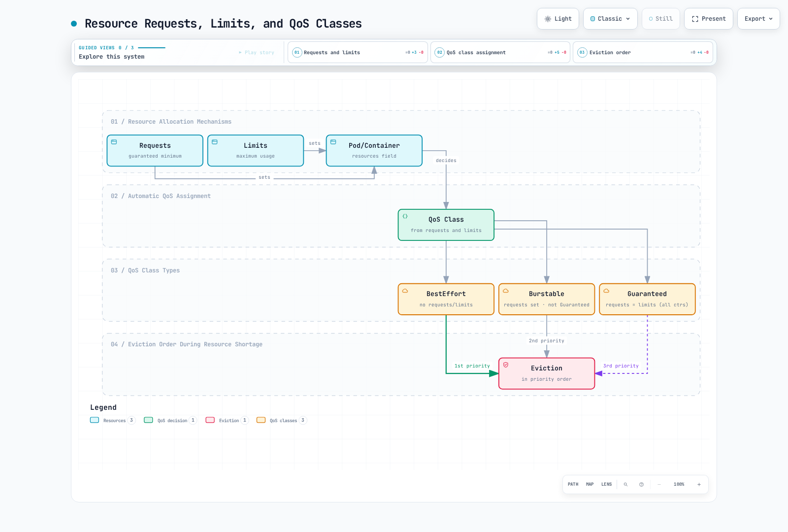
Task: Click the QoS classes orange legend swatch
Action: point(261,420)
